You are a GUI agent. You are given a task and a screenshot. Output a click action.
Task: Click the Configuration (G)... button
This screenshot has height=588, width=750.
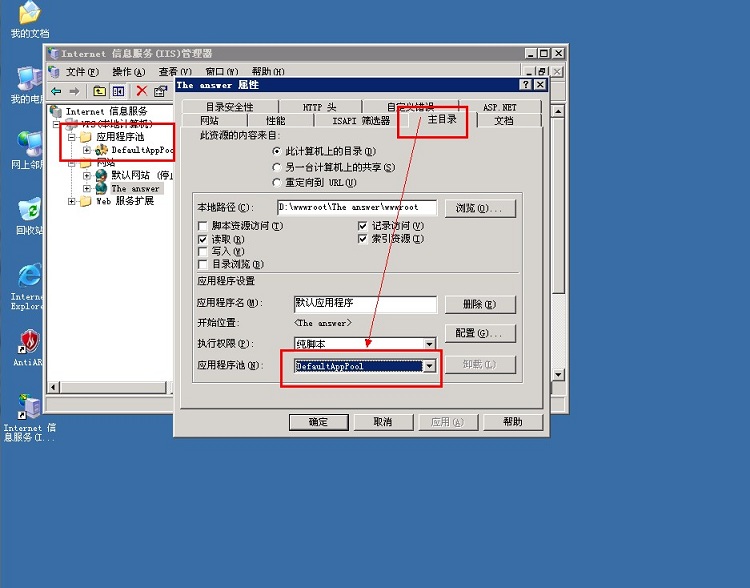pos(480,333)
